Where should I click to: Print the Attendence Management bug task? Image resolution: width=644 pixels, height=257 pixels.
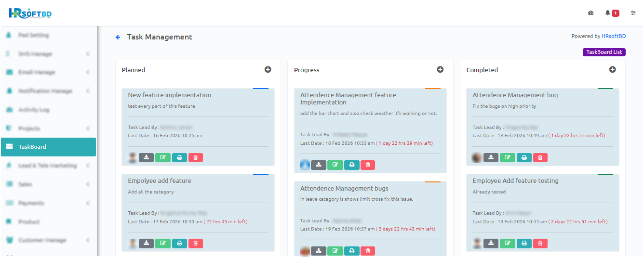coord(524,157)
